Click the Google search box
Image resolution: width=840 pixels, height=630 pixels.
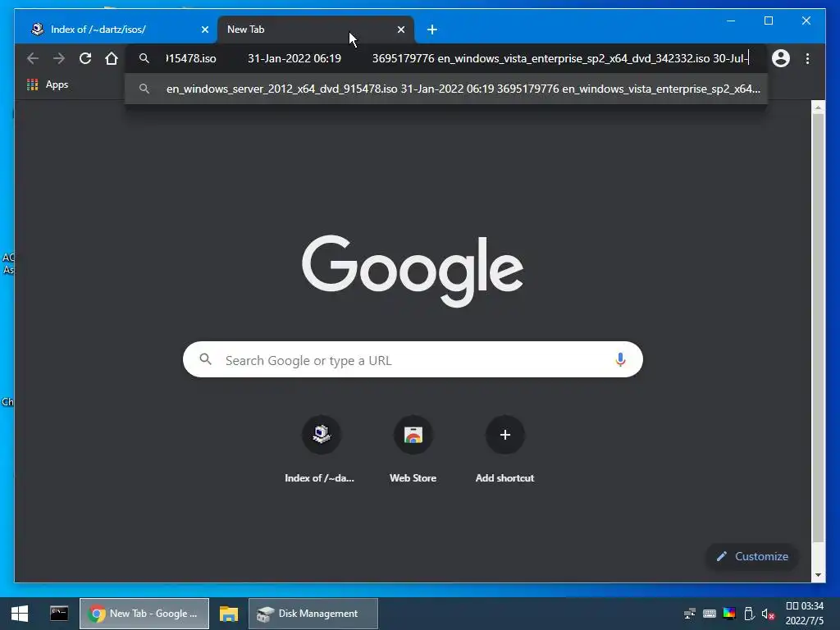[413, 359]
